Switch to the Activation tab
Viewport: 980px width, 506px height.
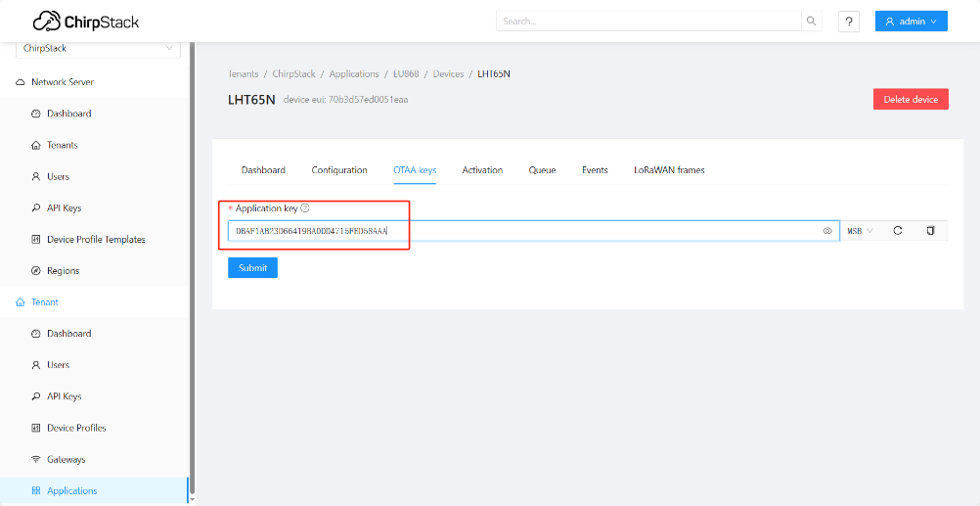(x=482, y=170)
